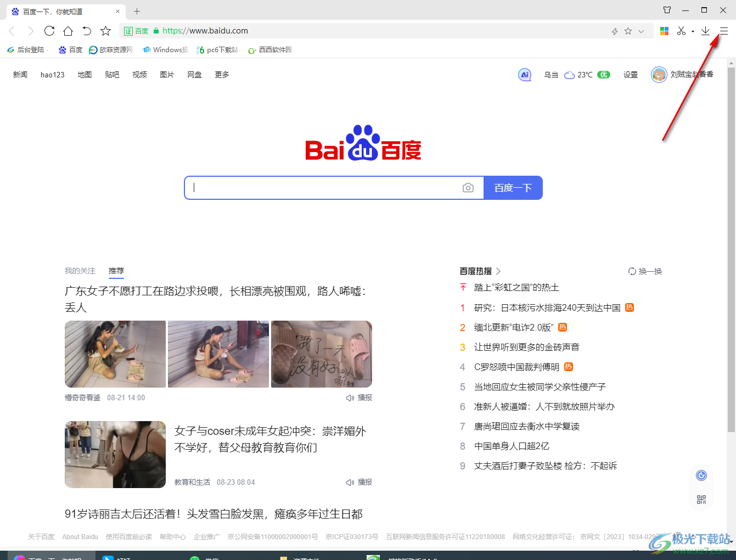Open the browser home page icon
Viewport: 736px width, 560px height.
tap(68, 31)
